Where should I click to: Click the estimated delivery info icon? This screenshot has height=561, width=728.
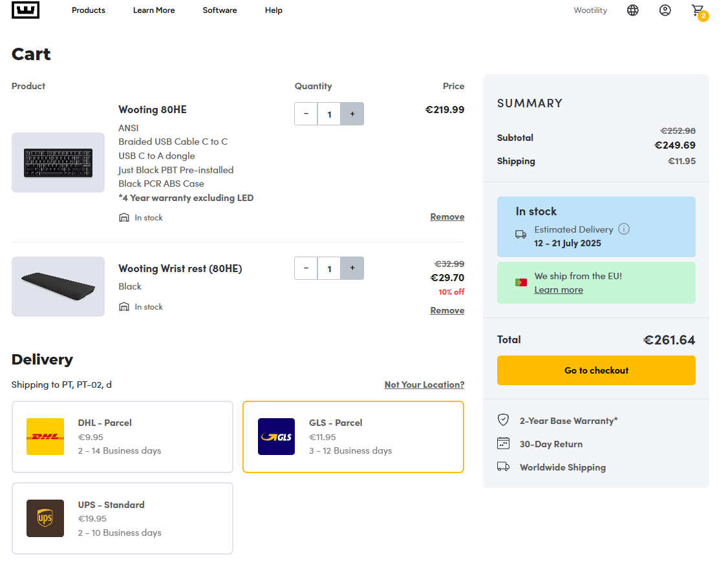tap(624, 229)
